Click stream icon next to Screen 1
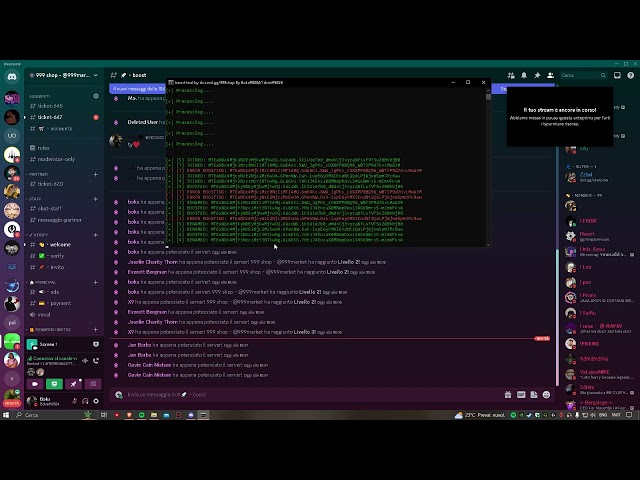Screen dimensions: 640x480 pos(96,344)
